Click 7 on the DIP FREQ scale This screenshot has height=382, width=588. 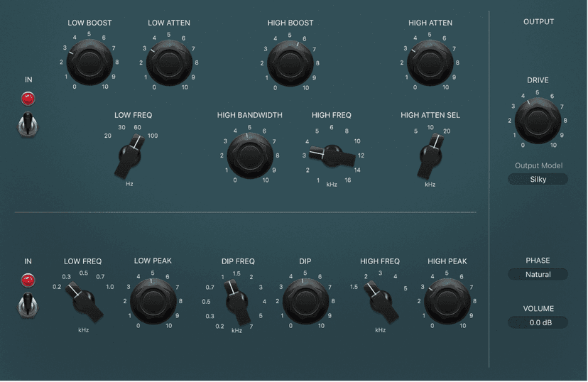point(251,327)
